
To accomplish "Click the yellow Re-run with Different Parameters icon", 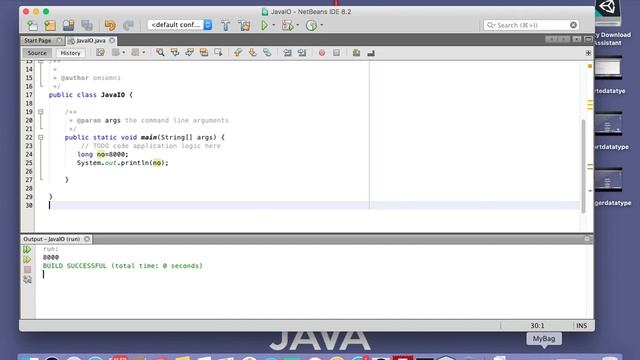I will click(x=27, y=260).
